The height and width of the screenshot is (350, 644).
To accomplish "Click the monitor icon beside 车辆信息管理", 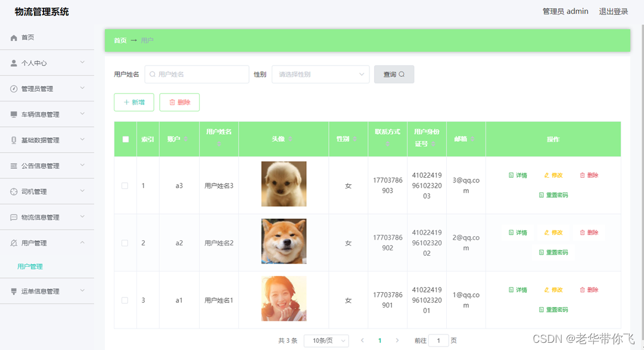I will coord(14,114).
